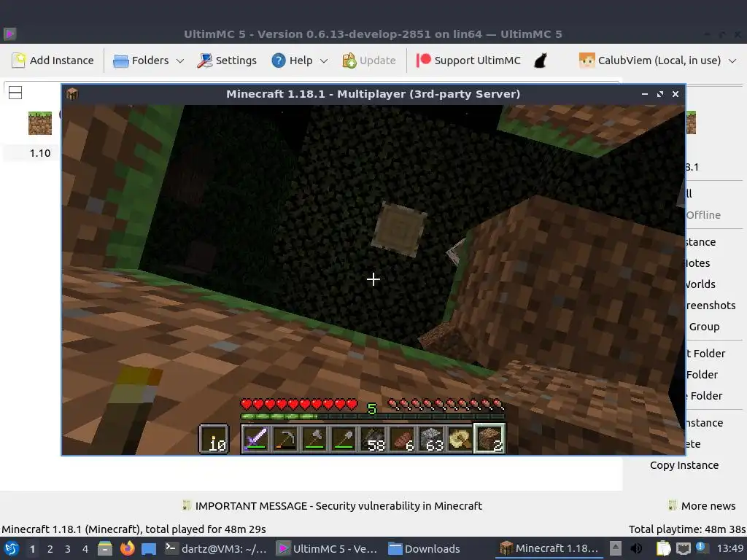Click the green experience progress bar

373,416
